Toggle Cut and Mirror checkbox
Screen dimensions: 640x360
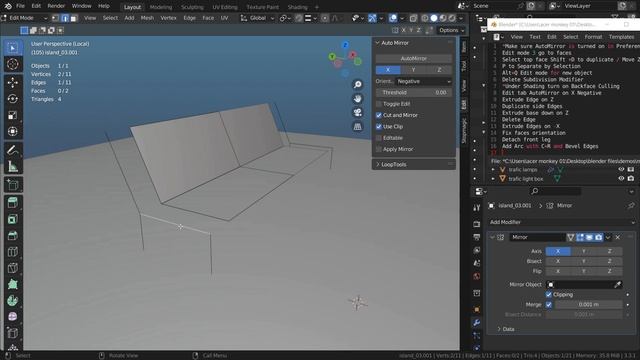tap(379, 115)
